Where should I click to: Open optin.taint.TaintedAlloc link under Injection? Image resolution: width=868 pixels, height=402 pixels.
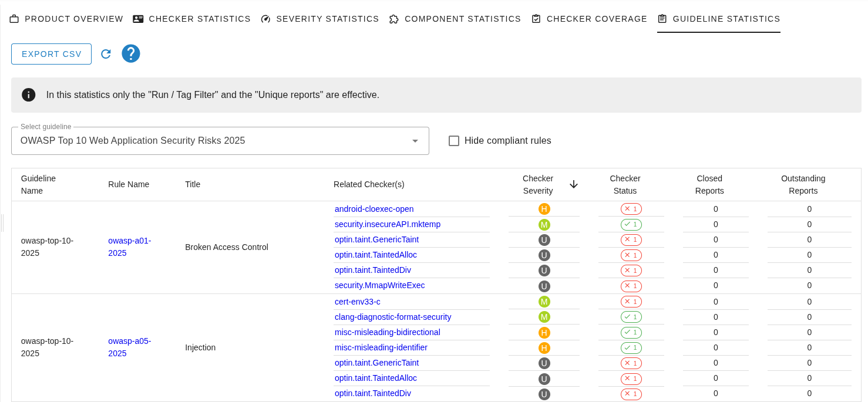376,378
